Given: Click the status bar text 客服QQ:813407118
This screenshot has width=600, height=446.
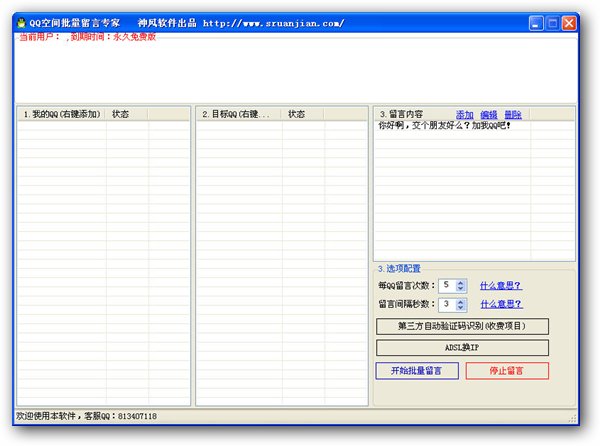Looking at the screenshot, I should 120,416.
